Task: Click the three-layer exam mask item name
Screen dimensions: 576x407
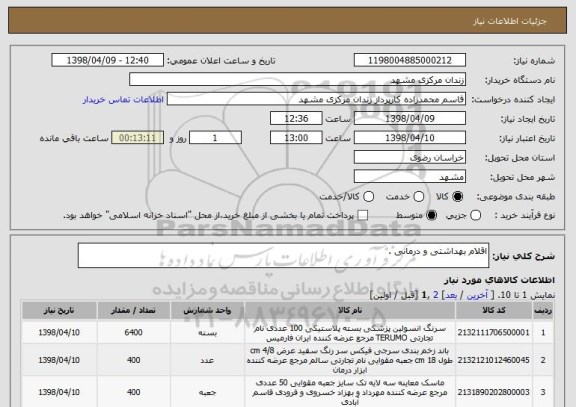Action: click(350, 392)
